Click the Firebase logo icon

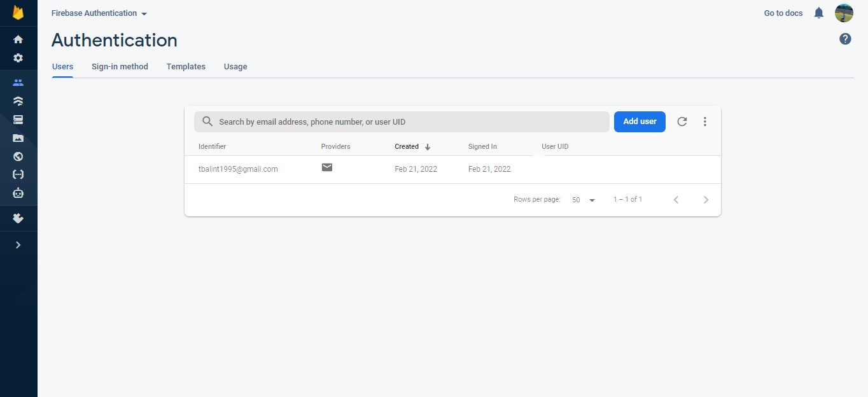coord(18,13)
